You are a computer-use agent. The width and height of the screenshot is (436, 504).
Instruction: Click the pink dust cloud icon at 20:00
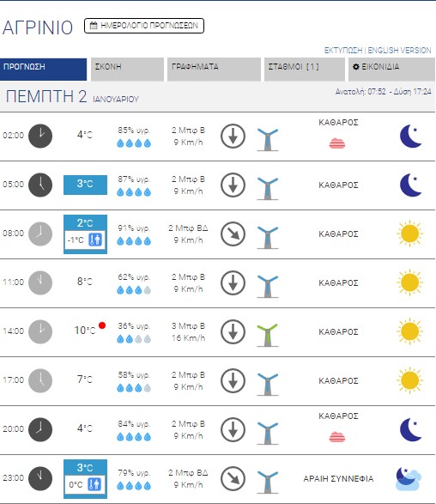tap(337, 437)
